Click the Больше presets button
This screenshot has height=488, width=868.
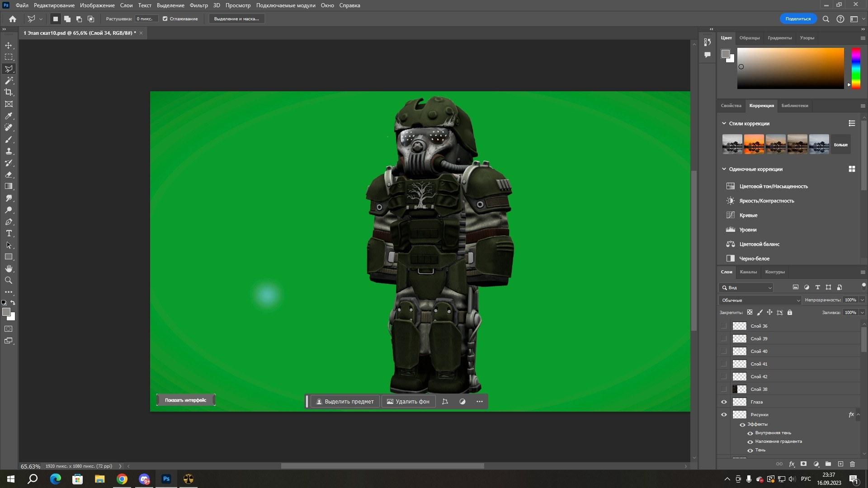tap(841, 145)
